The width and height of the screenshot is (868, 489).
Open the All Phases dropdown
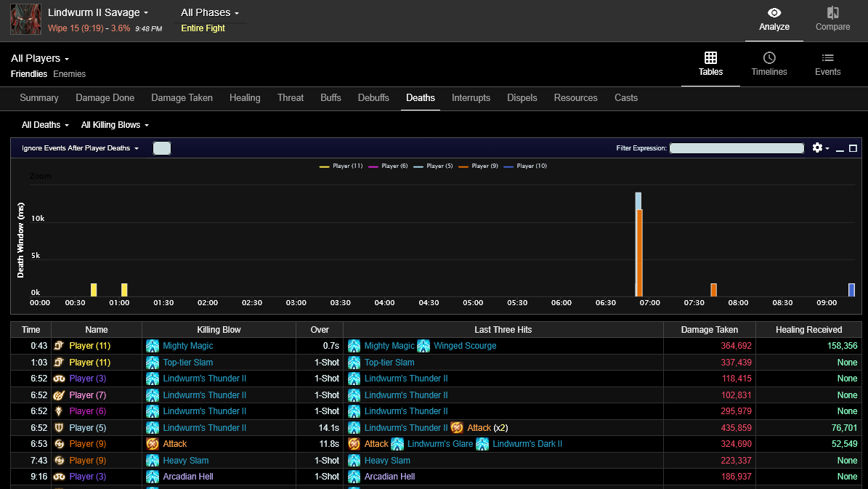210,12
